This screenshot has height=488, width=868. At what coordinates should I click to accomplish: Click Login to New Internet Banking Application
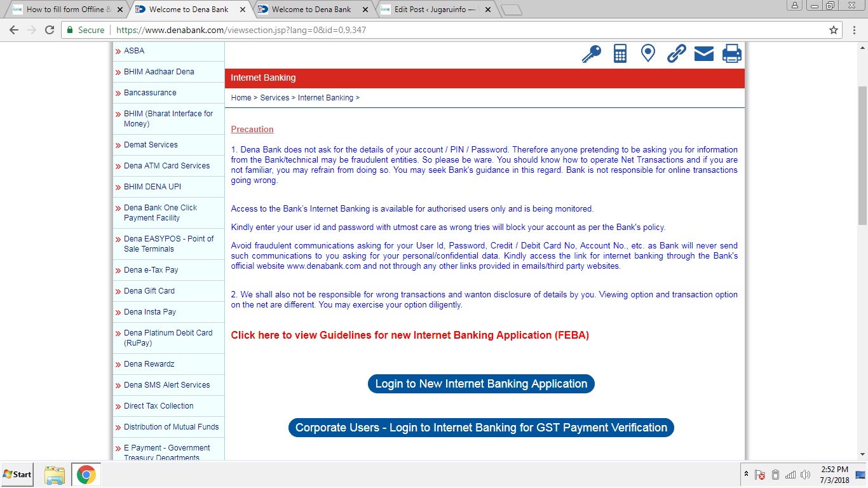tap(481, 384)
